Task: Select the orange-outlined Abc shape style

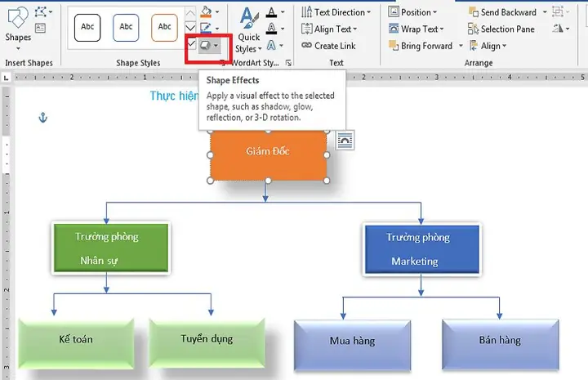Action: click(x=164, y=28)
